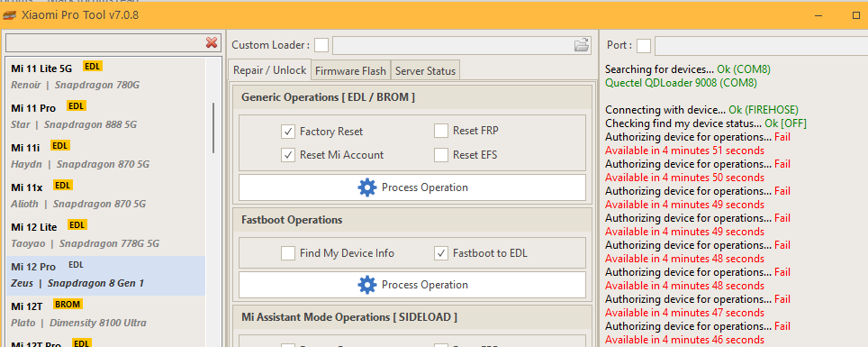Run Process Operation under Generic Operations

coord(411,187)
